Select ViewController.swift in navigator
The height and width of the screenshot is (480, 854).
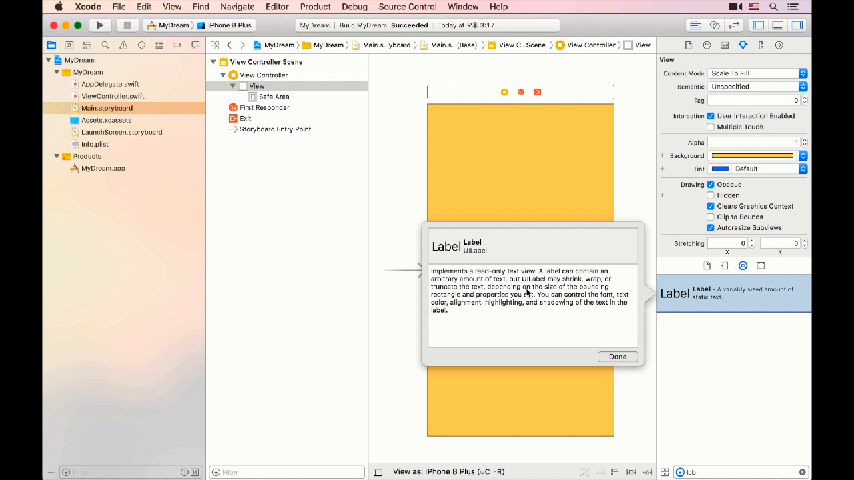coord(112,96)
